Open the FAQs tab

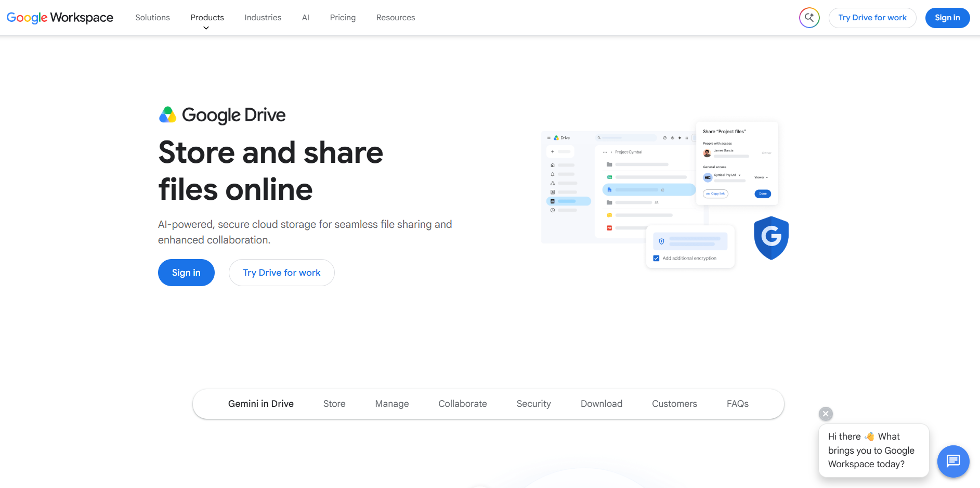point(738,404)
